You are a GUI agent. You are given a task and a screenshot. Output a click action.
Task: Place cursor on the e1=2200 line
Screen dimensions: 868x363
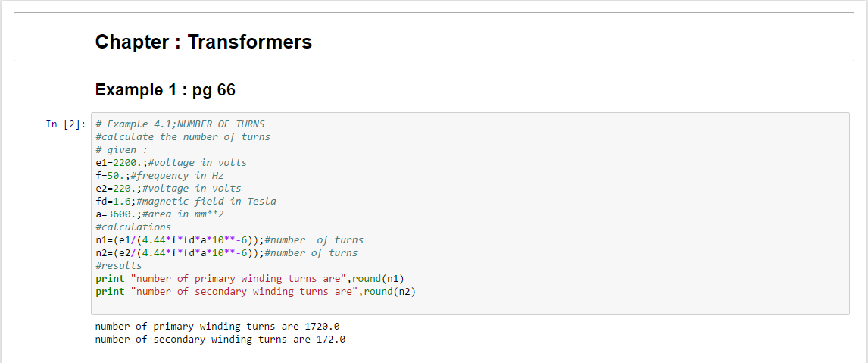[x=171, y=163]
